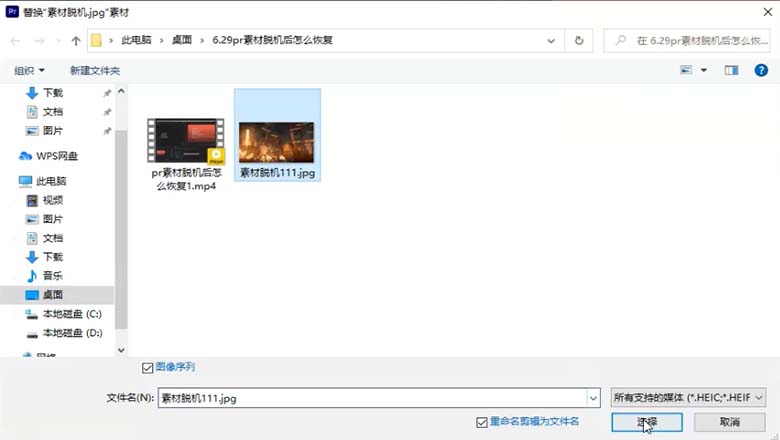This screenshot has width=780, height=440.
Task: Close the replace footage dialog
Action: coord(768,12)
